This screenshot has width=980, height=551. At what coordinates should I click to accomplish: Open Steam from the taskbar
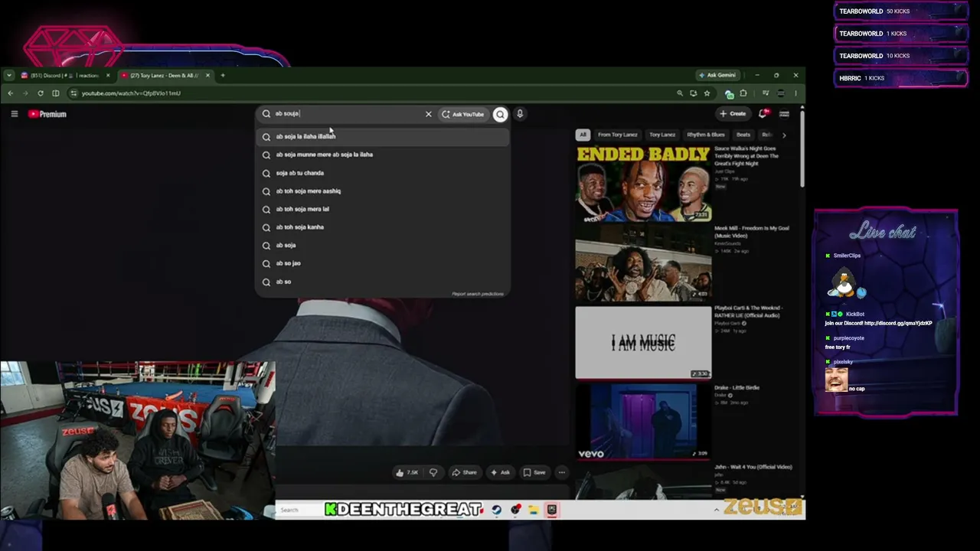497,510
